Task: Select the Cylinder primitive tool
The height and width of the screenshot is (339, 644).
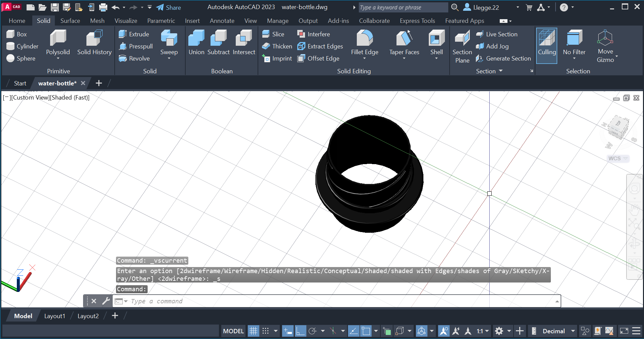Action: (x=22, y=46)
